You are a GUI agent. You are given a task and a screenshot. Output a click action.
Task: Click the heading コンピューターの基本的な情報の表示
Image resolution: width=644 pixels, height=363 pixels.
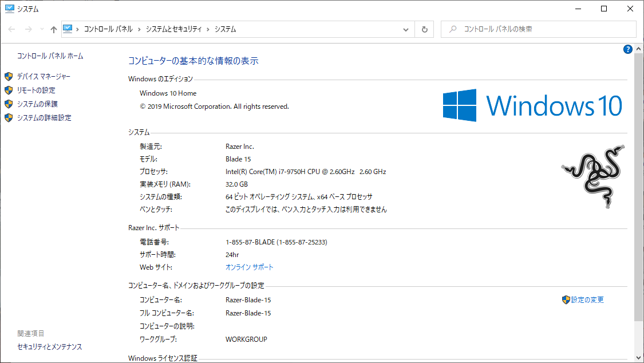click(x=193, y=61)
